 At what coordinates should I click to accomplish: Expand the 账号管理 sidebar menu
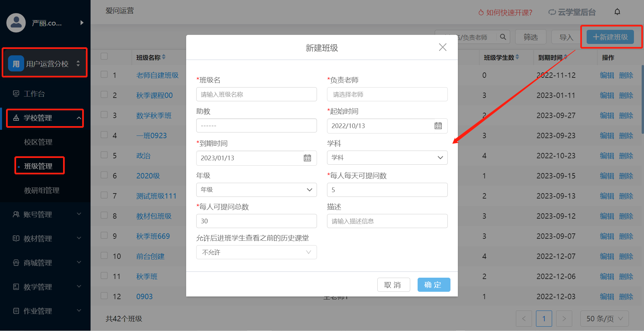[45, 214]
